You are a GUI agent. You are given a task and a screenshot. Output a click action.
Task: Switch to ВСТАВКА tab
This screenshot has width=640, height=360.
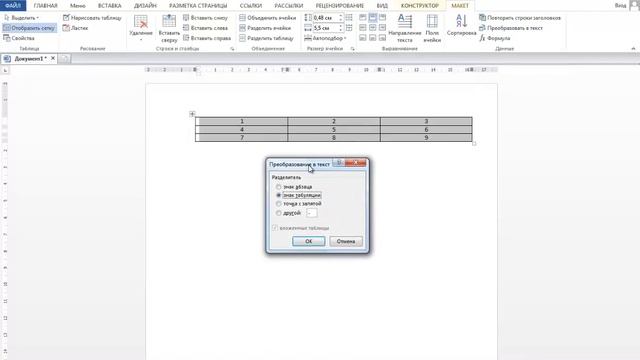[109, 6]
